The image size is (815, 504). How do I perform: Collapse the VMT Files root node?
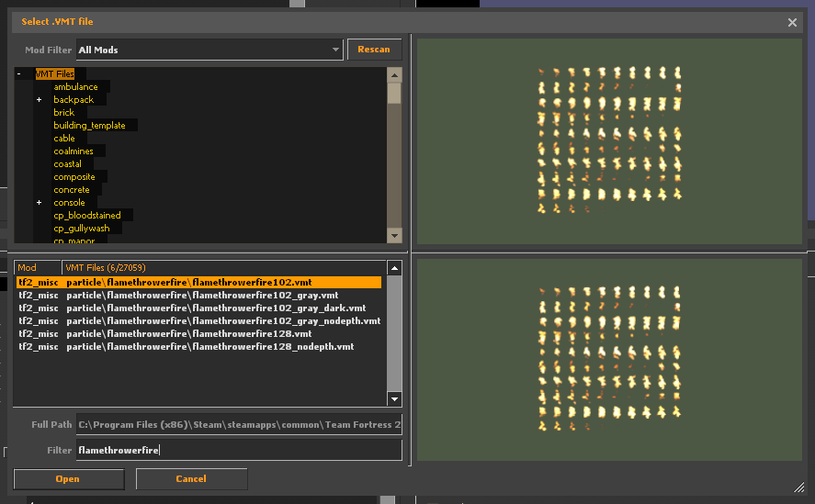[18, 73]
